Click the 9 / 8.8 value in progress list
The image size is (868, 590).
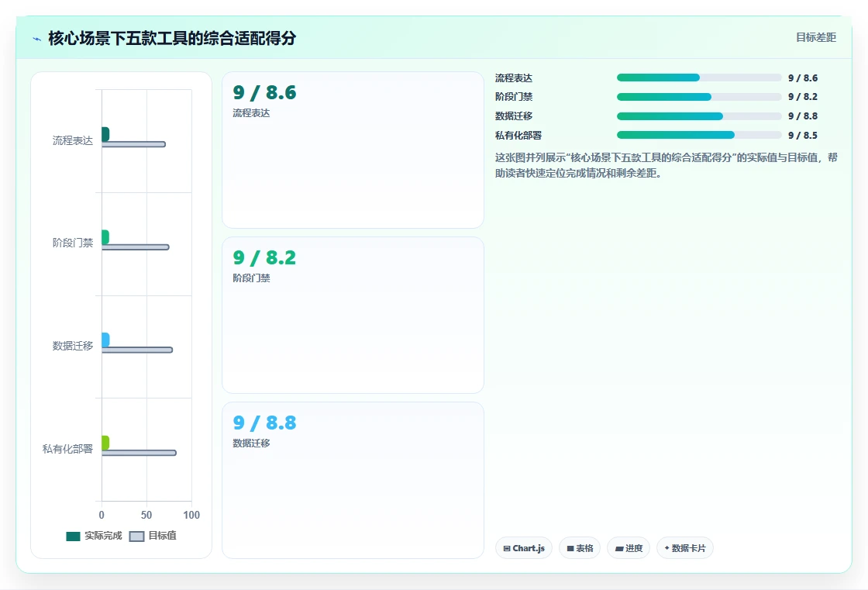click(x=803, y=116)
